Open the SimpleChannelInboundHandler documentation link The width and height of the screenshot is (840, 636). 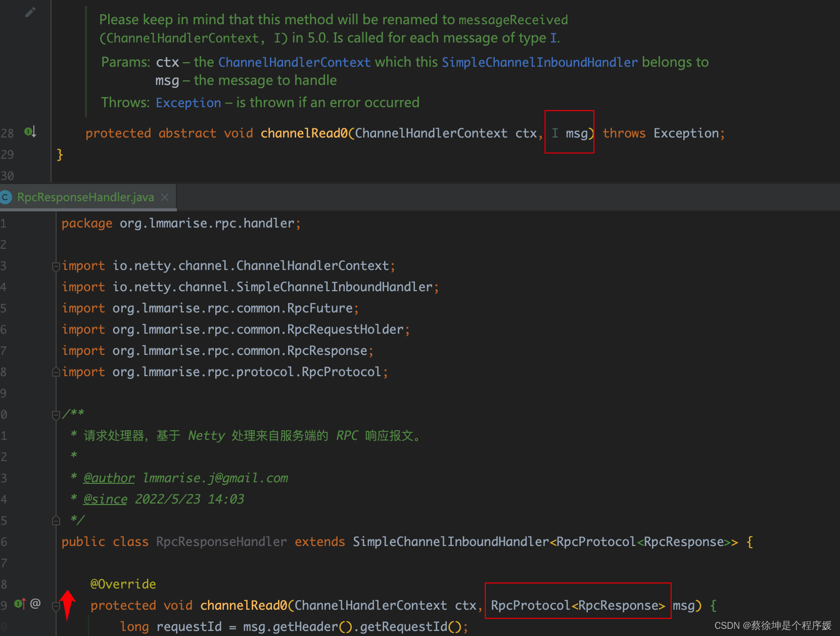tap(539, 62)
